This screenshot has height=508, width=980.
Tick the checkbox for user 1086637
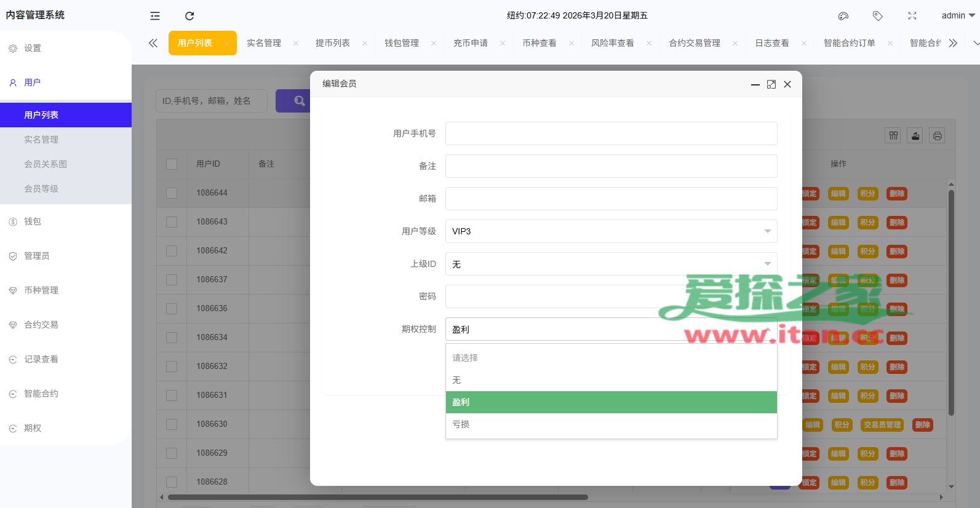[x=172, y=280]
